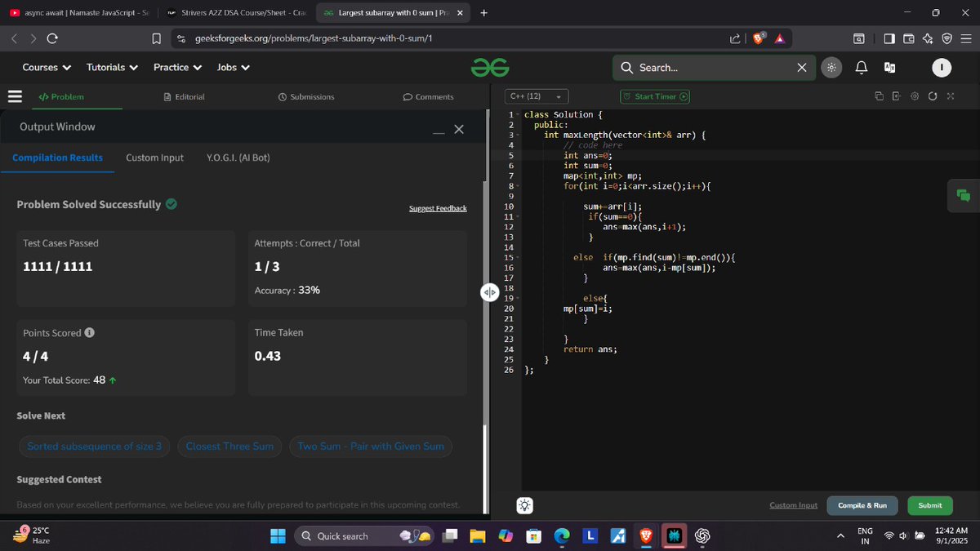Click the GeeksforGeeks logo

point(490,68)
